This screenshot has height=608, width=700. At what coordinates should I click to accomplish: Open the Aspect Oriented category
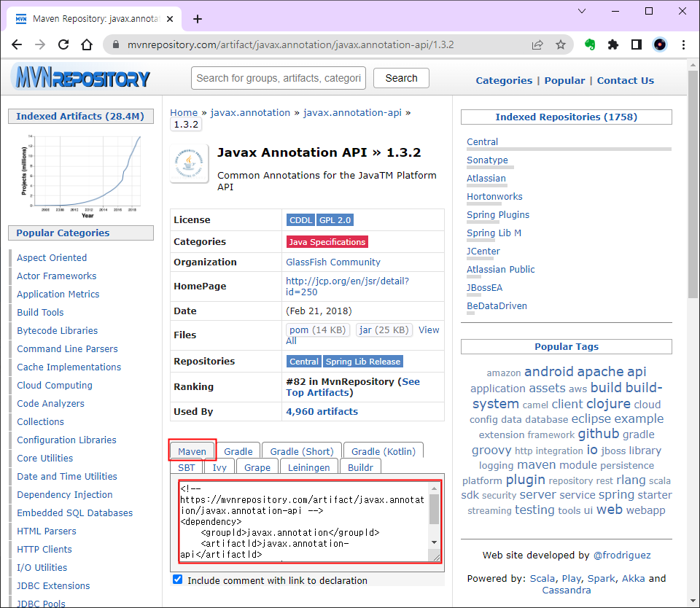pyautogui.click(x=52, y=257)
